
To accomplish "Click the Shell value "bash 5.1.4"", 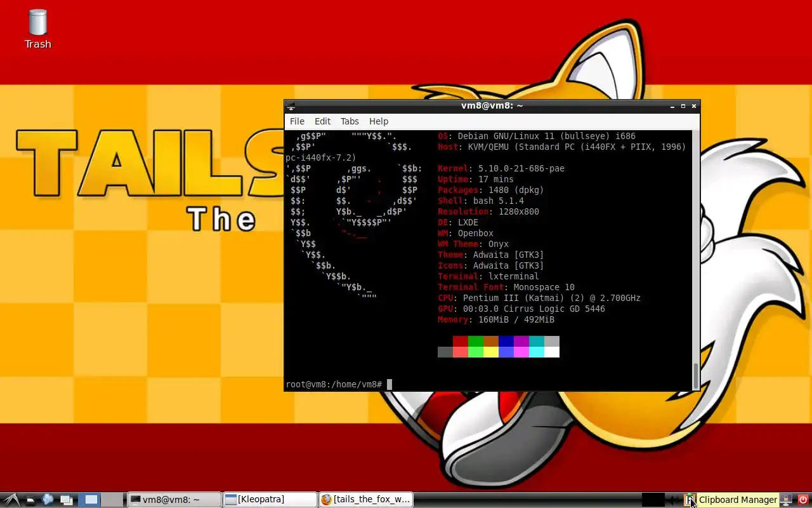I will pyautogui.click(x=498, y=201).
